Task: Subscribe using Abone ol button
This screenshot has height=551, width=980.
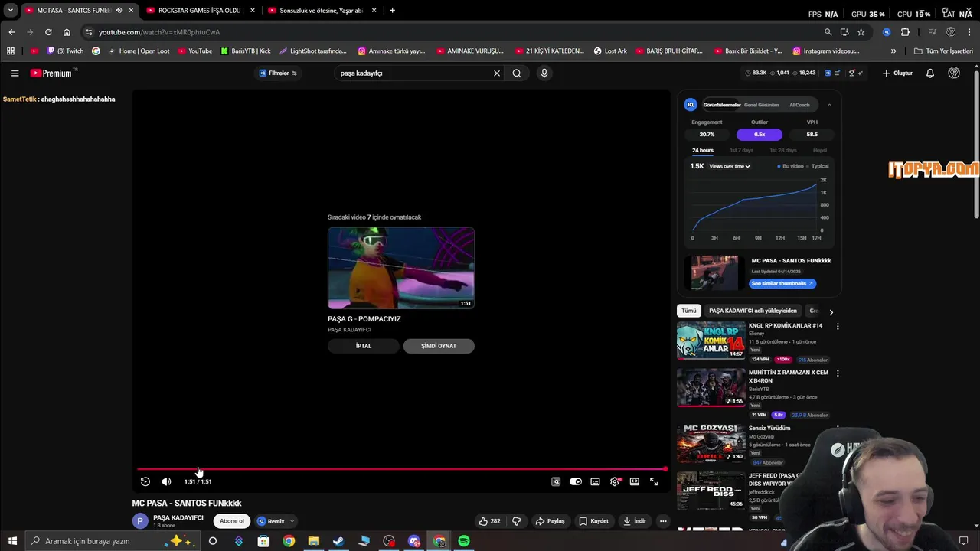Action: pyautogui.click(x=232, y=521)
